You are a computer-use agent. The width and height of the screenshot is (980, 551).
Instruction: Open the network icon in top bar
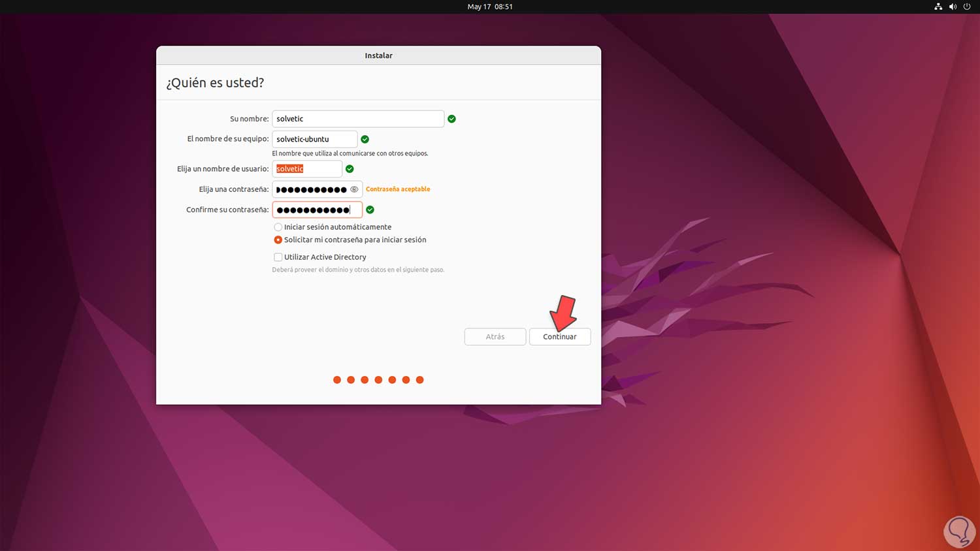(x=938, y=7)
